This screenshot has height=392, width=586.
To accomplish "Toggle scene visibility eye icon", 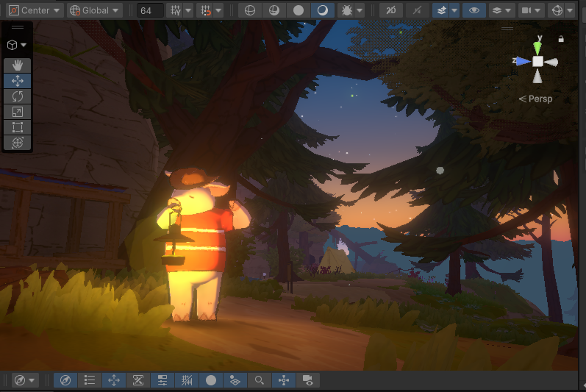I will (x=474, y=10).
